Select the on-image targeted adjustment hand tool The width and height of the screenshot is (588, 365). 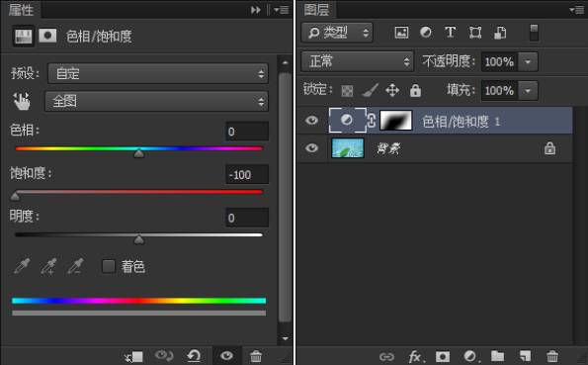click(x=22, y=101)
